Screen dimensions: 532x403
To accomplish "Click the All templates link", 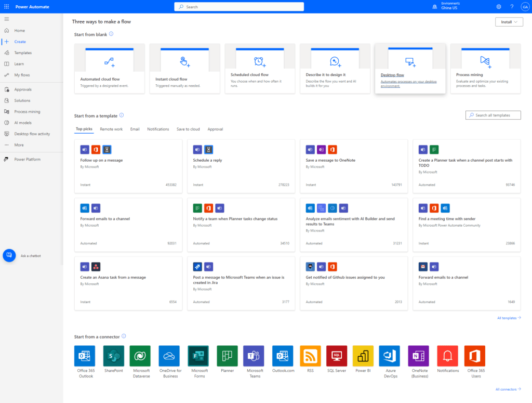I will pos(509,318).
